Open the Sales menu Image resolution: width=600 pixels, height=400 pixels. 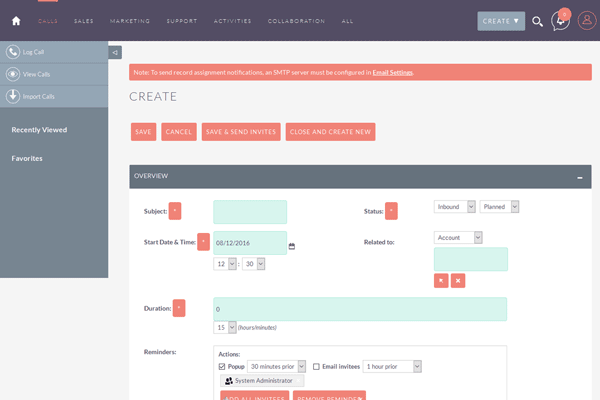point(83,21)
